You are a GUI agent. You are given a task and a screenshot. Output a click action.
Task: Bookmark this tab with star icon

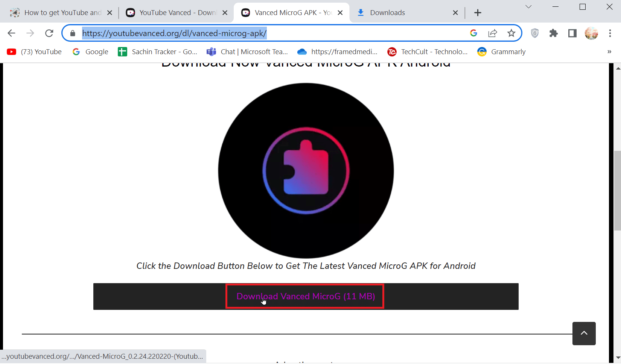point(511,33)
